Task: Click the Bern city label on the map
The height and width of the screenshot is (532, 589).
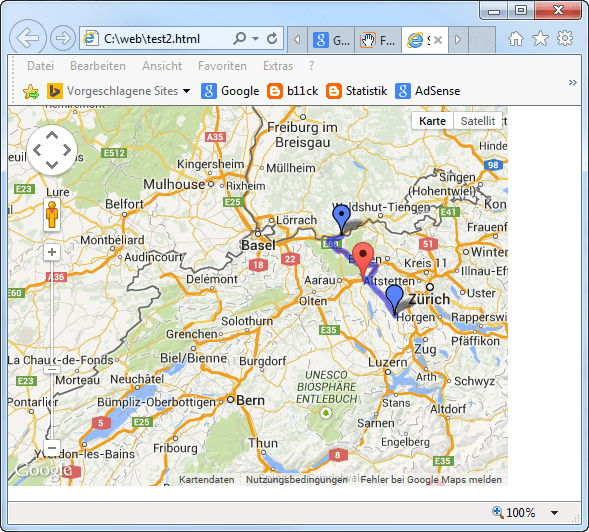Action: click(251, 401)
